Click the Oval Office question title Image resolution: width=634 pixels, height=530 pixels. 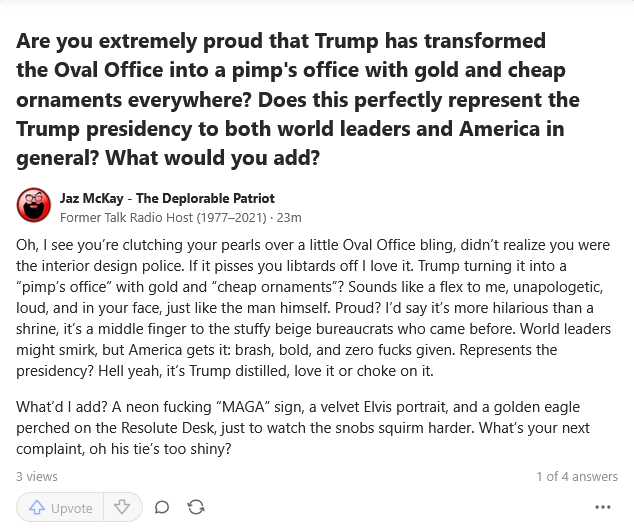pos(298,99)
